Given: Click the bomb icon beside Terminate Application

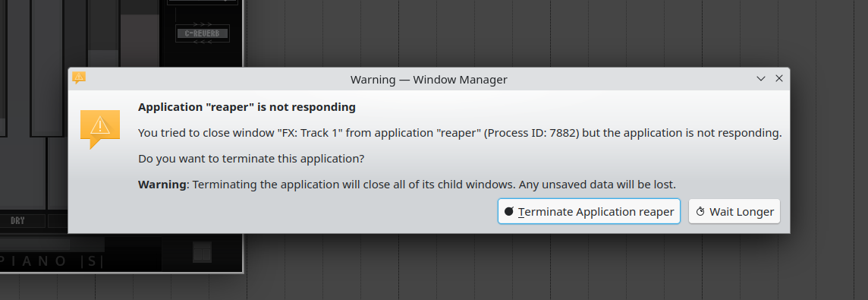Looking at the screenshot, I should (x=509, y=211).
